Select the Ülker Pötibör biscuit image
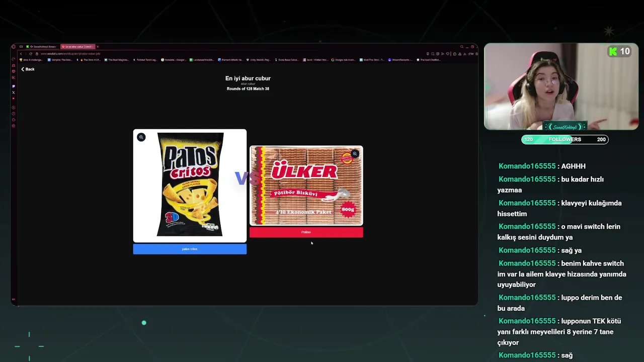 (x=306, y=186)
